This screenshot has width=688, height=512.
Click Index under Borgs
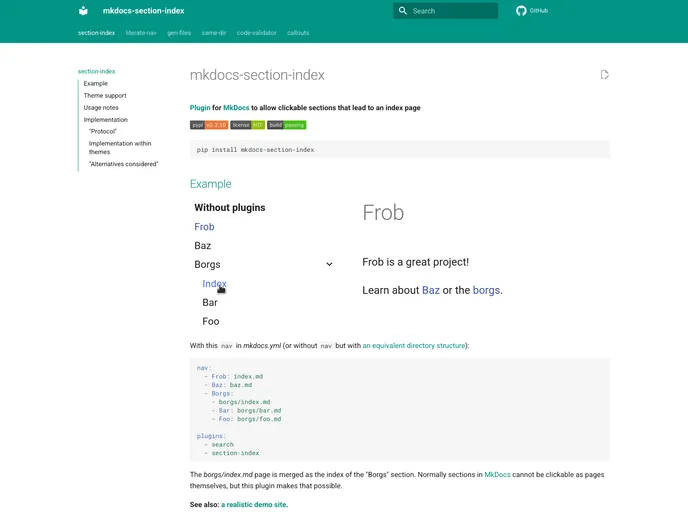(215, 284)
